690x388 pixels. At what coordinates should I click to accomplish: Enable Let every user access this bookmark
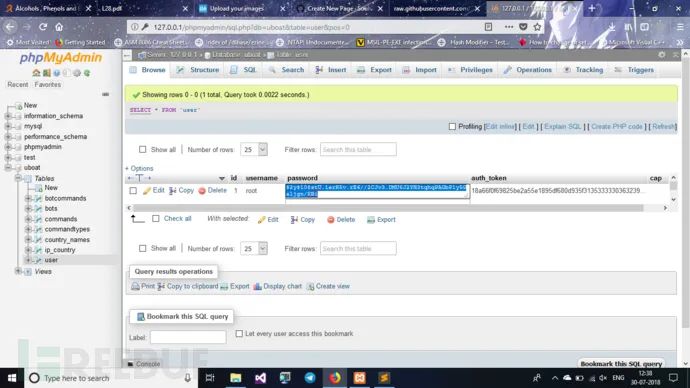point(239,333)
